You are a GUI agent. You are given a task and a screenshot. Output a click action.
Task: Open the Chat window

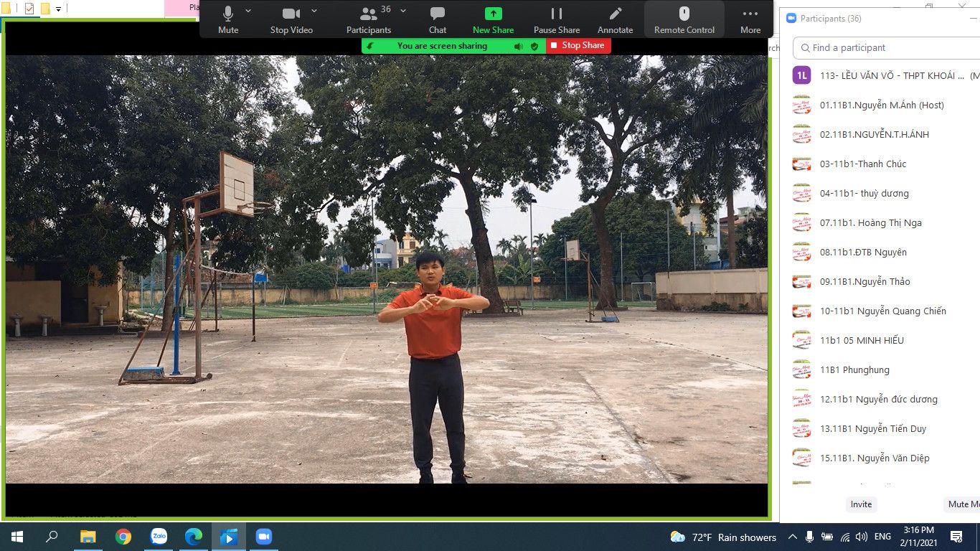click(x=438, y=19)
